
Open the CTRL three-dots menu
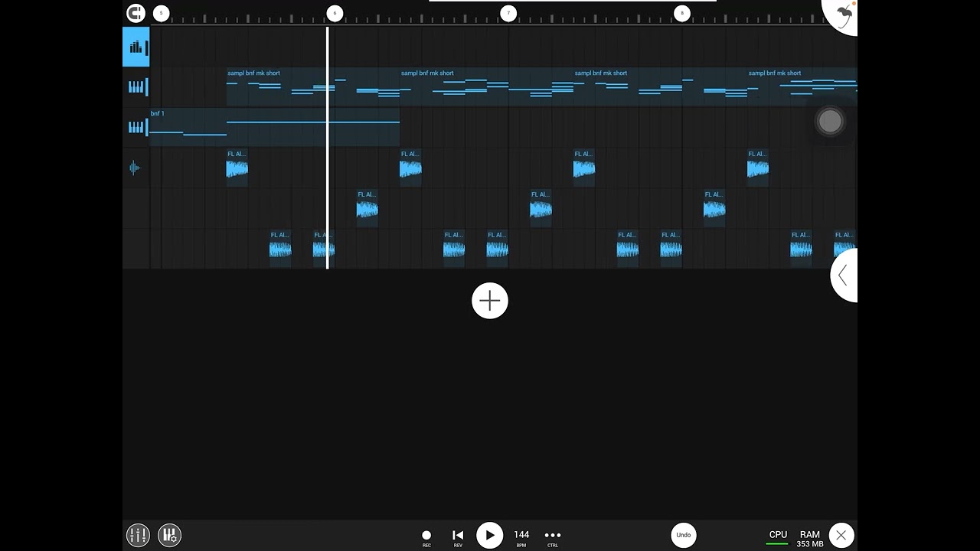553,536
